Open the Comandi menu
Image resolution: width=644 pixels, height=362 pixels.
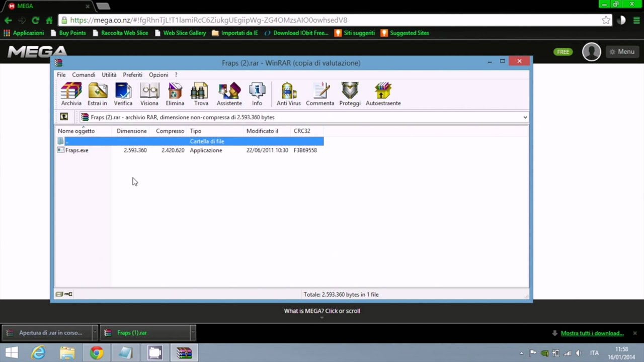tap(84, 75)
